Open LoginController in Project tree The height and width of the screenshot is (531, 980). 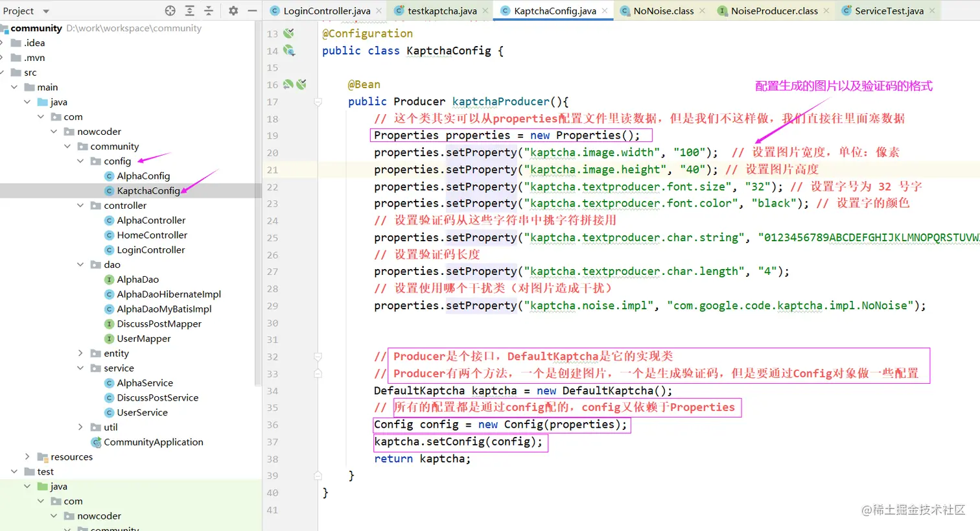(151, 250)
